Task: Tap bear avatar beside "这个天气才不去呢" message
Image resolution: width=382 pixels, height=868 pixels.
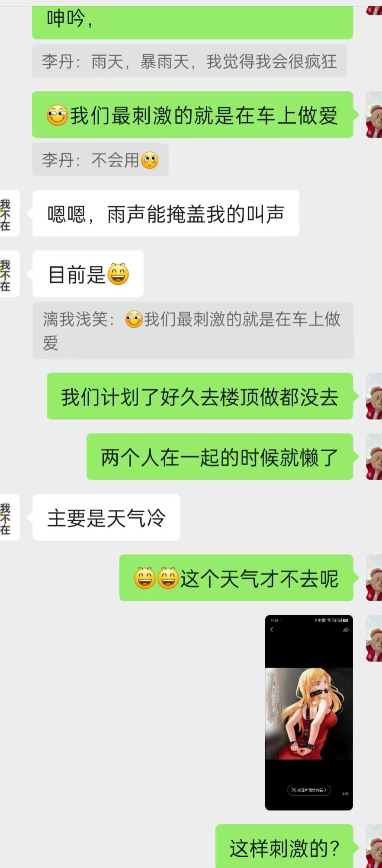Action: point(374,578)
